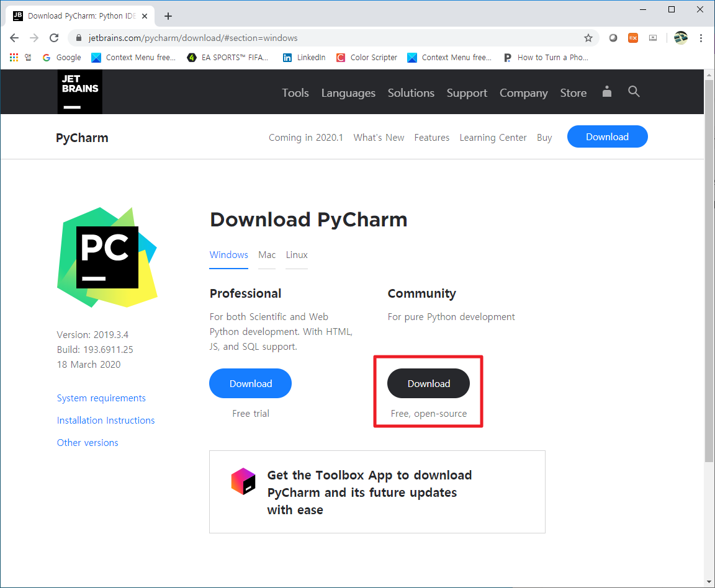The height and width of the screenshot is (588, 715).
Task: Click the browser back arrow
Action: pos(14,38)
